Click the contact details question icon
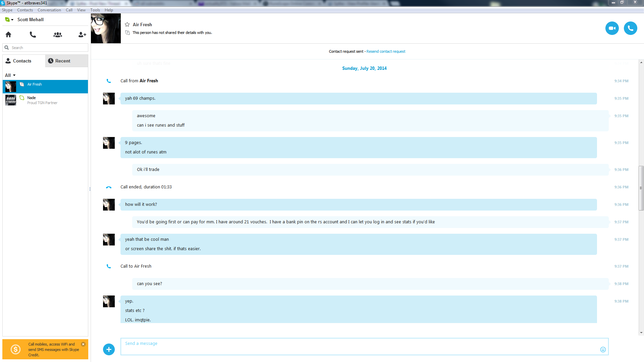Image resolution: width=644 pixels, height=362 pixels. [128, 33]
